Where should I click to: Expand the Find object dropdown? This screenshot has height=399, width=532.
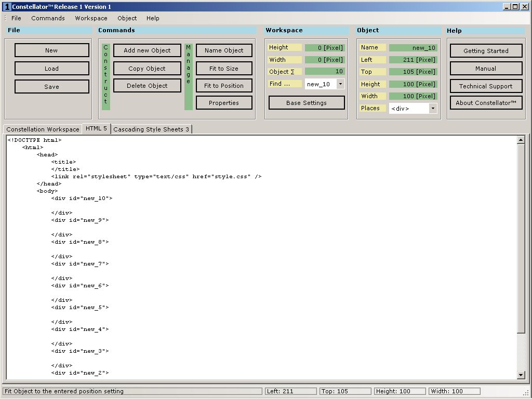[x=340, y=84]
